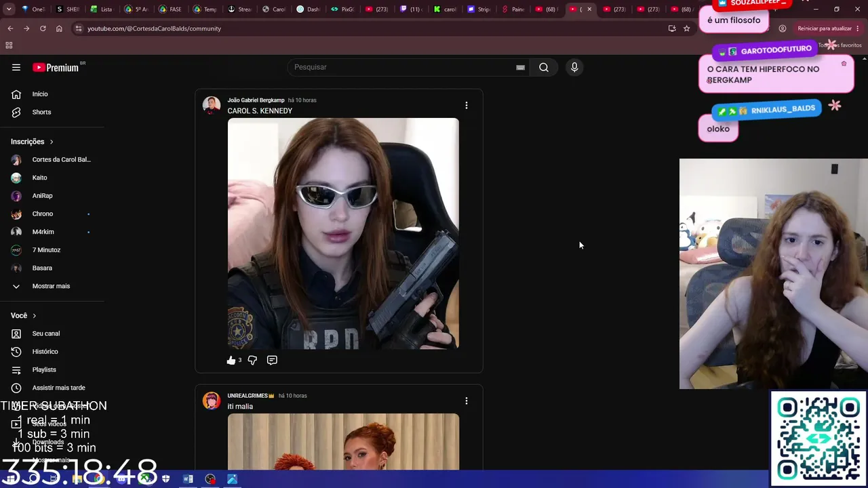Image resolution: width=868 pixels, height=488 pixels.
Task: Like the CAROL S. KENNEDY post
Action: (x=231, y=360)
